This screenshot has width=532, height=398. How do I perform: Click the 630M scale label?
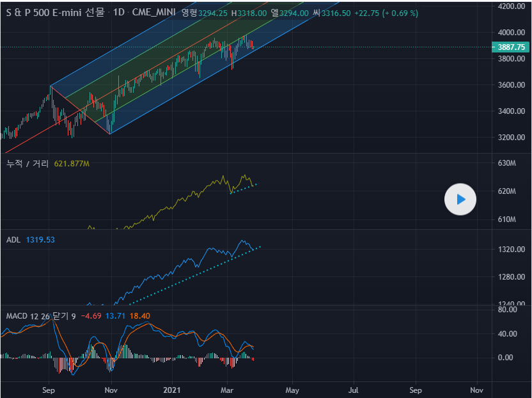click(x=506, y=164)
